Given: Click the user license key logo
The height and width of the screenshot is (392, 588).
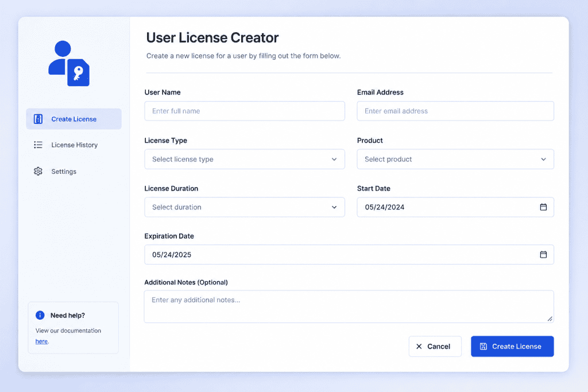Looking at the screenshot, I should tap(69, 63).
